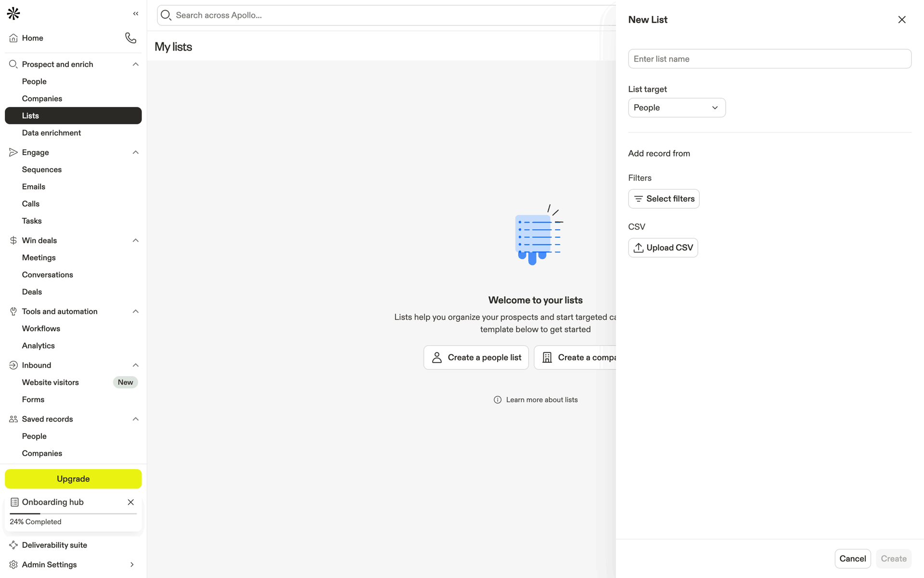Screen dimensions: 924x578
Task: Click the Admin Settings gear icon
Action: 13,565
